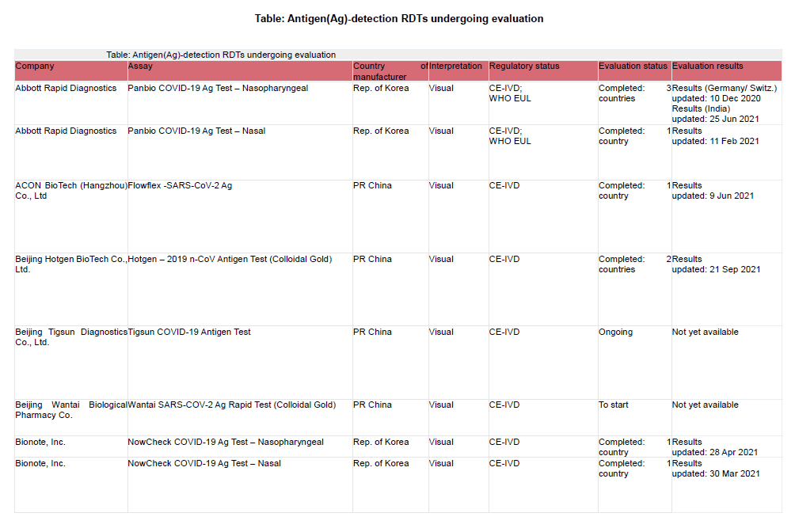Screen dimensions: 795x532
Task: Open Hotgen Results updated 21 Sep 2021
Action: (x=687, y=260)
